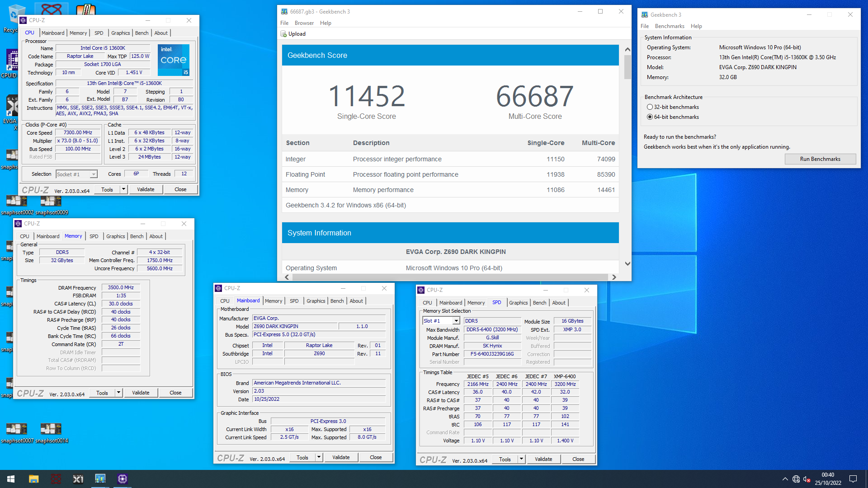This screenshot has height=488, width=868.
Task: Expand Tools arrow in CPU-Z CPU window
Action: pos(123,190)
